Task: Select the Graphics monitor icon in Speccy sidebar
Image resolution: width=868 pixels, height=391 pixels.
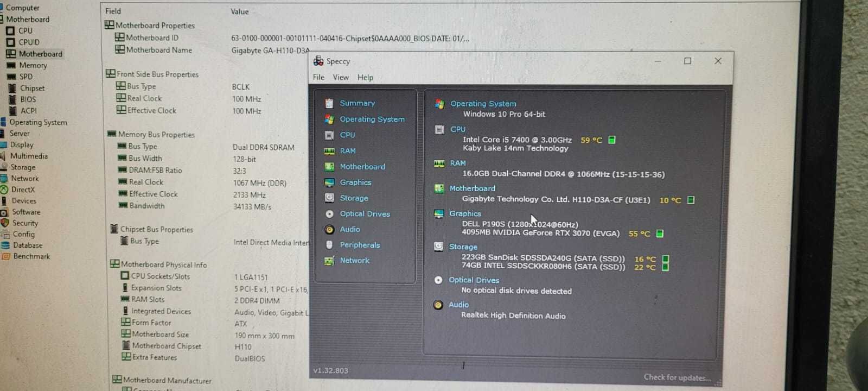Action: click(329, 182)
